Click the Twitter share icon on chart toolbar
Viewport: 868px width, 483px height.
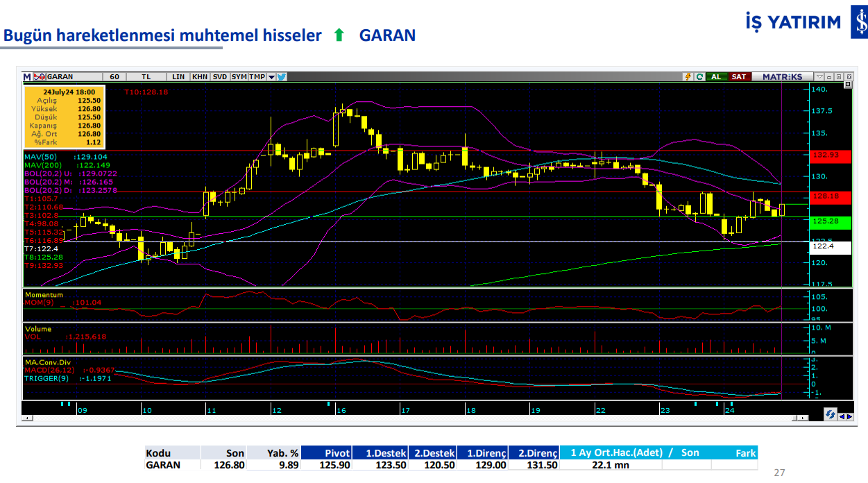point(283,76)
